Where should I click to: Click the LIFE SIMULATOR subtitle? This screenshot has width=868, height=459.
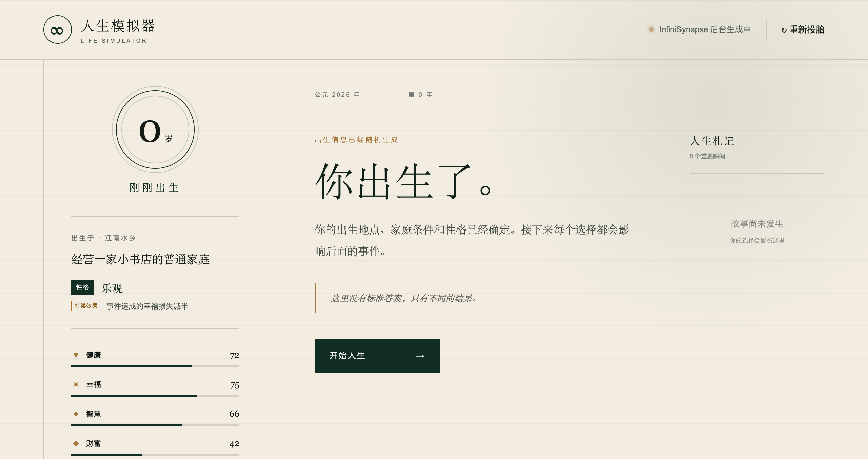pos(114,41)
